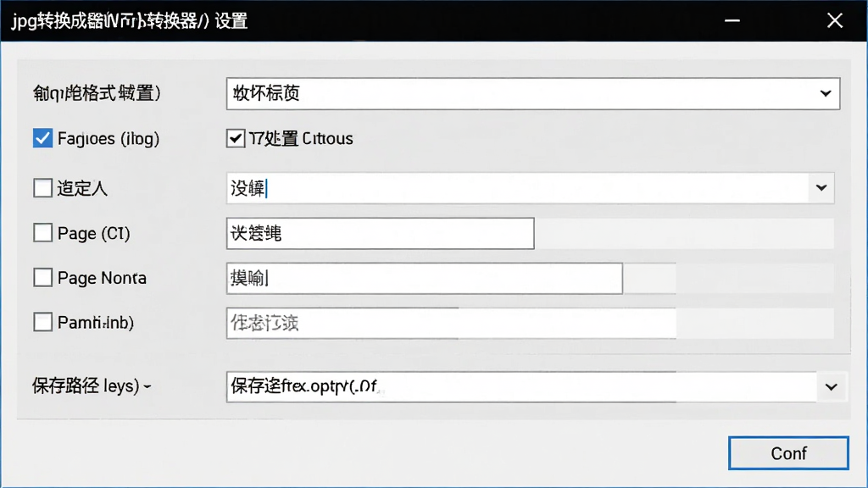The image size is (868, 488).
Task: Close the jpg converter settings dialog
Action: (835, 20)
